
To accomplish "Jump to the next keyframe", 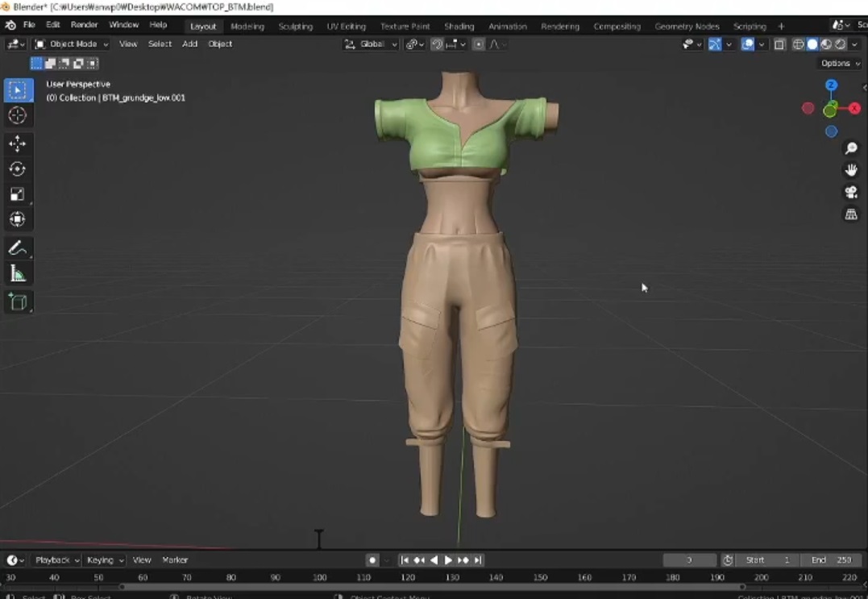I will 463,560.
